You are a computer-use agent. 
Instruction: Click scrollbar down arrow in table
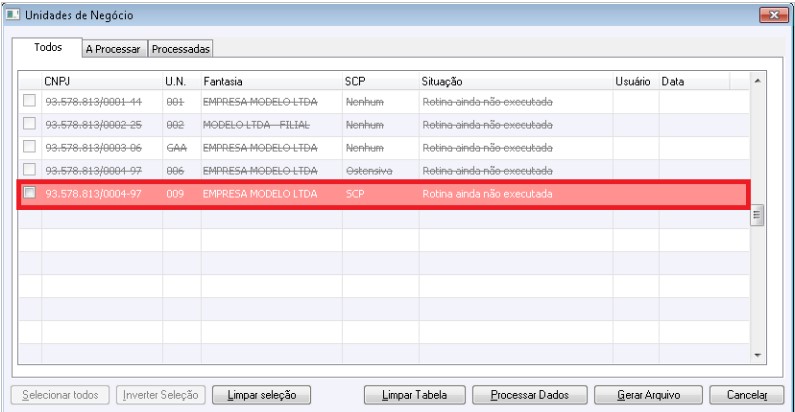pos(757,355)
